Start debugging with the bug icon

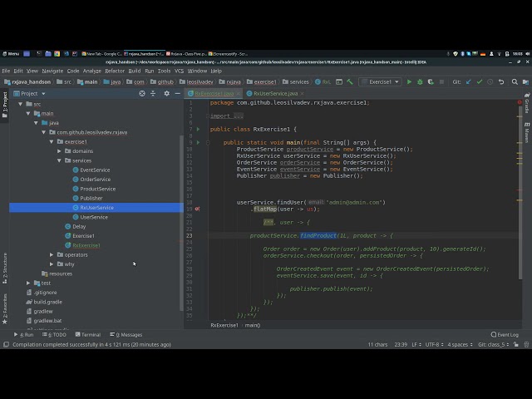pyautogui.click(x=420, y=81)
